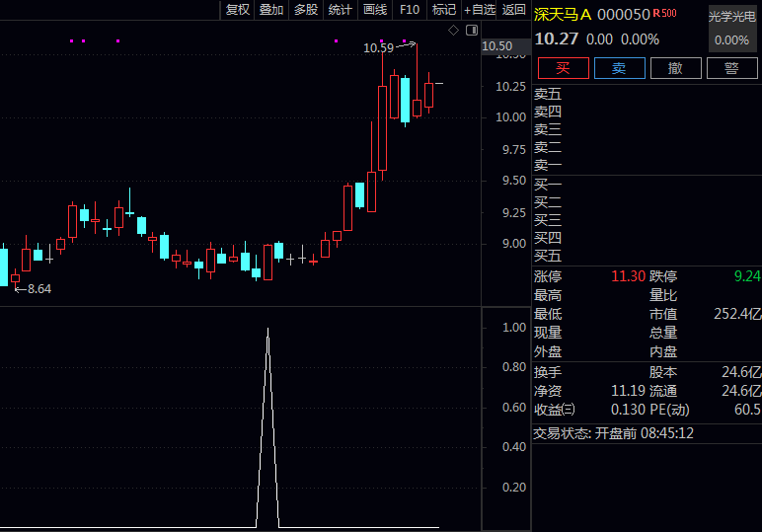Click the 10.00 price axis label
Viewport: 762px width, 532px height.
510,117
